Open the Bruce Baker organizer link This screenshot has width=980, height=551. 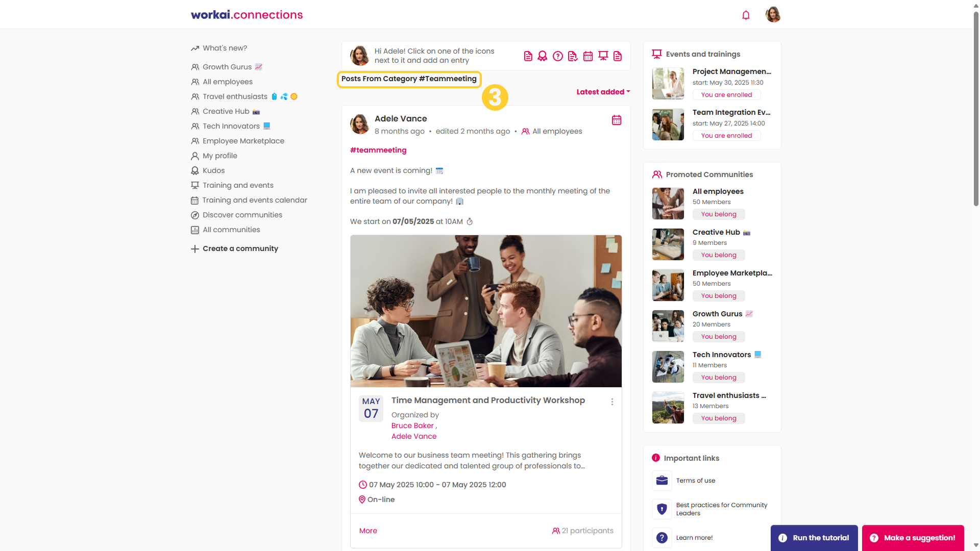coord(412,425)
